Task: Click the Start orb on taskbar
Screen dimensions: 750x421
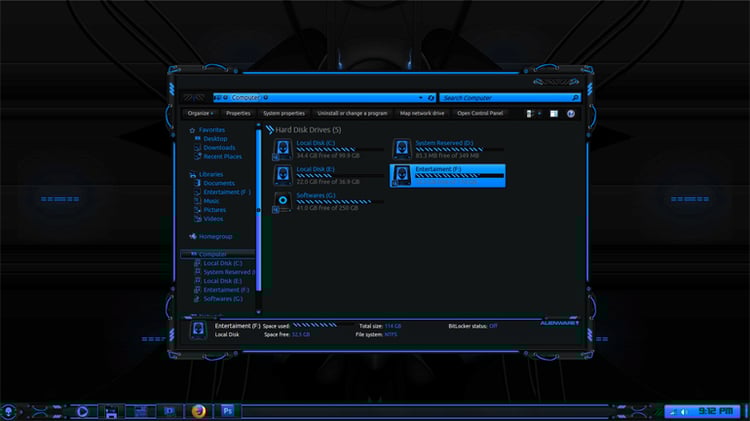Action: point(8,411)
